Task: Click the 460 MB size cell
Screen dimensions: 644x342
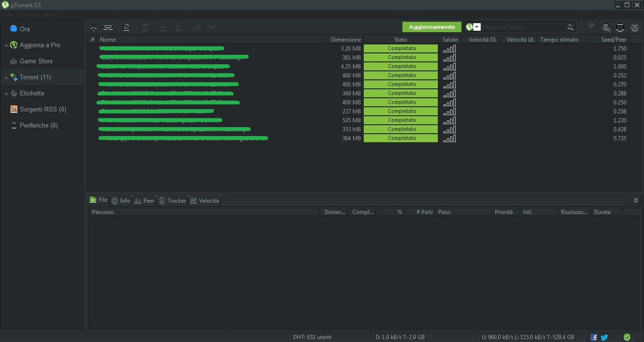Action: click(x=351, y=76)
